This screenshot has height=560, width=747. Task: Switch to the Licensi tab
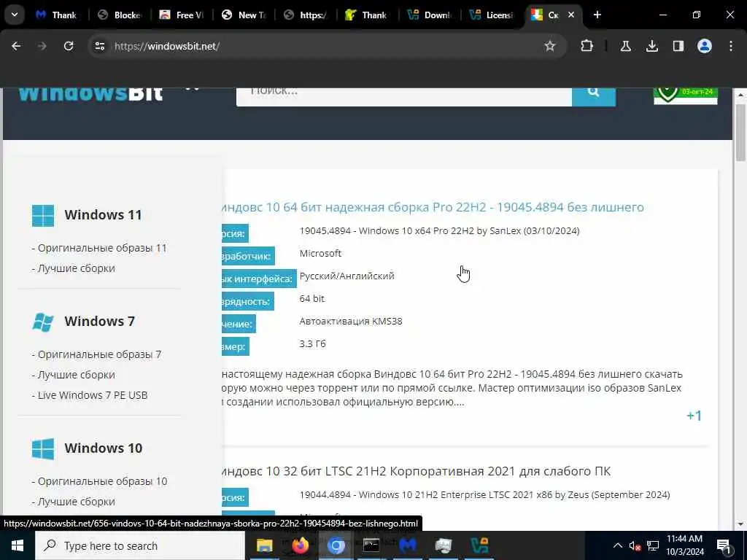coord(492,15)
